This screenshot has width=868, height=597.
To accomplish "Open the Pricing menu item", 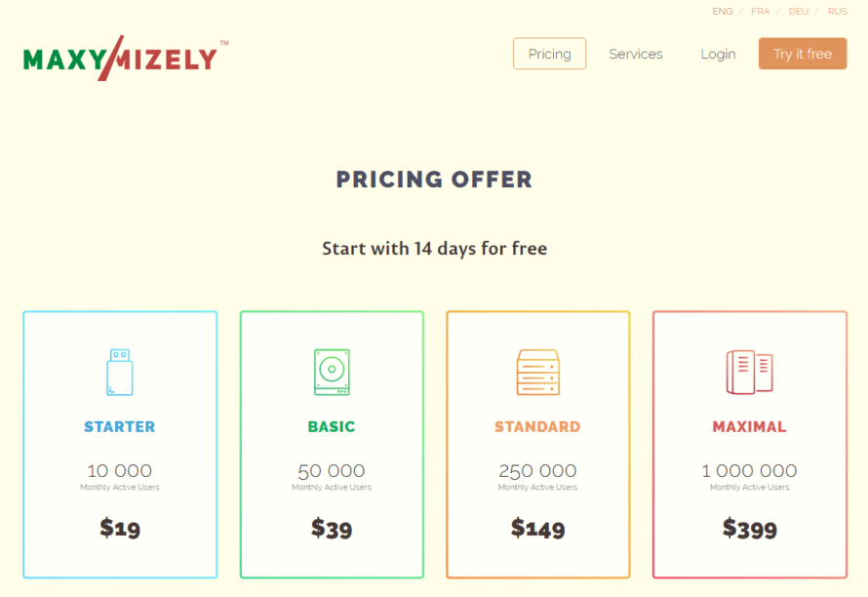I will coord(549,54).
